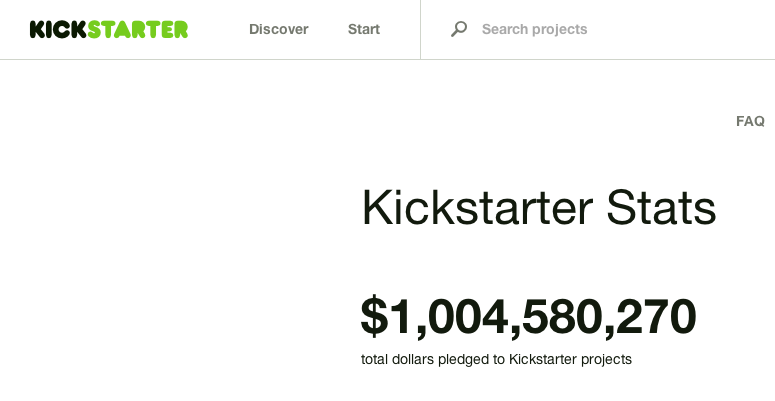
Task: Open the Discover navigation item
Action: click(278, 29)
